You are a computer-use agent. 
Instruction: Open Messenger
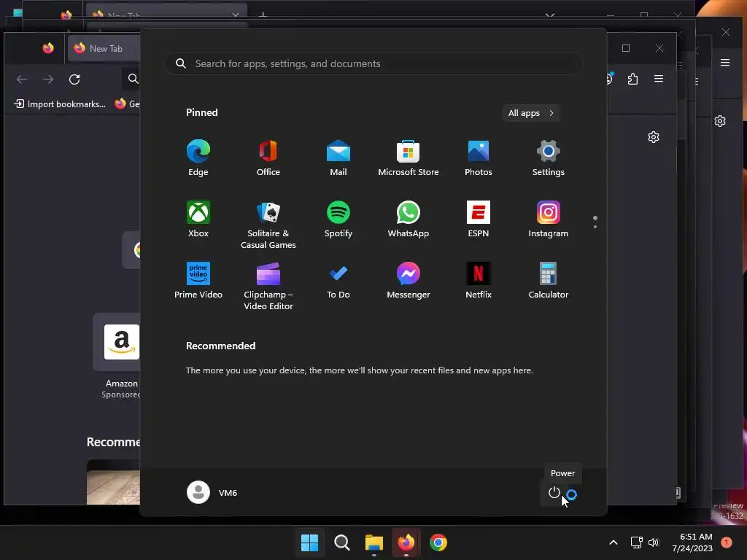tap(409, 281)
